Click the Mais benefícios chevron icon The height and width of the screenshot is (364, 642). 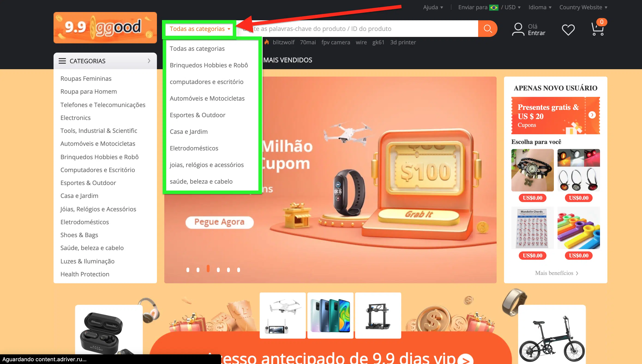click(577, 273)
